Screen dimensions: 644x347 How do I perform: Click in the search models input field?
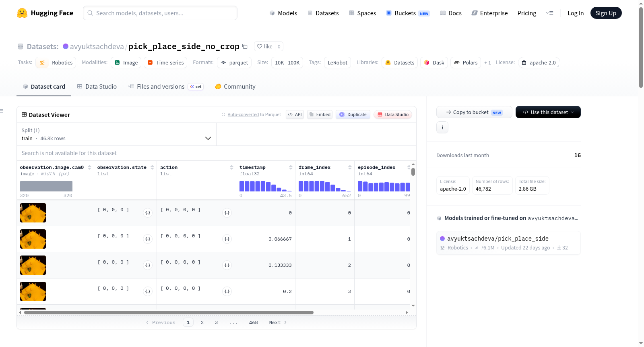point(160,13)
